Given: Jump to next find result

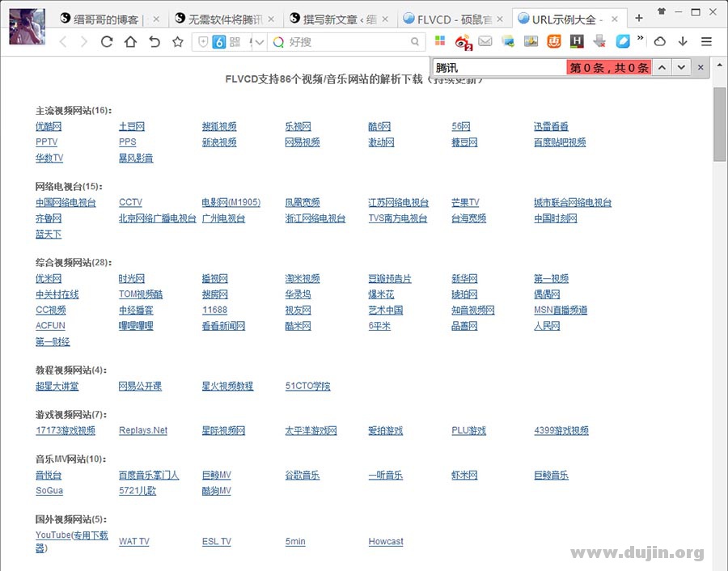Looking at the screenshot, I should (x=681, y=68).
